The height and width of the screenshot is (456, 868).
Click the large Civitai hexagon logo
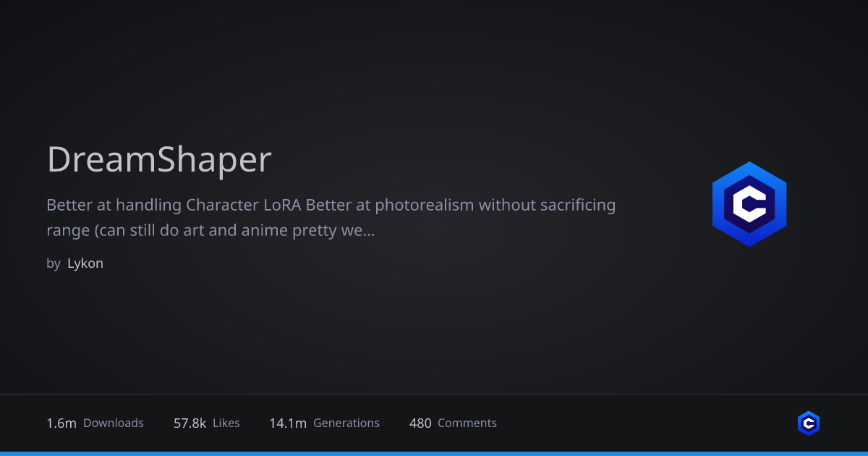pyautogui.click(x=749, y=204)
